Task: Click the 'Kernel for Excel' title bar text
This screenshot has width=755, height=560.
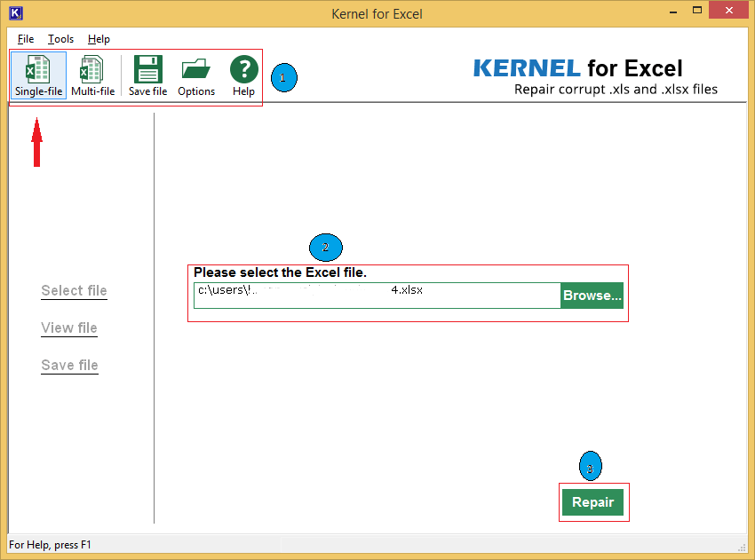Action: (x=377, y=14)
